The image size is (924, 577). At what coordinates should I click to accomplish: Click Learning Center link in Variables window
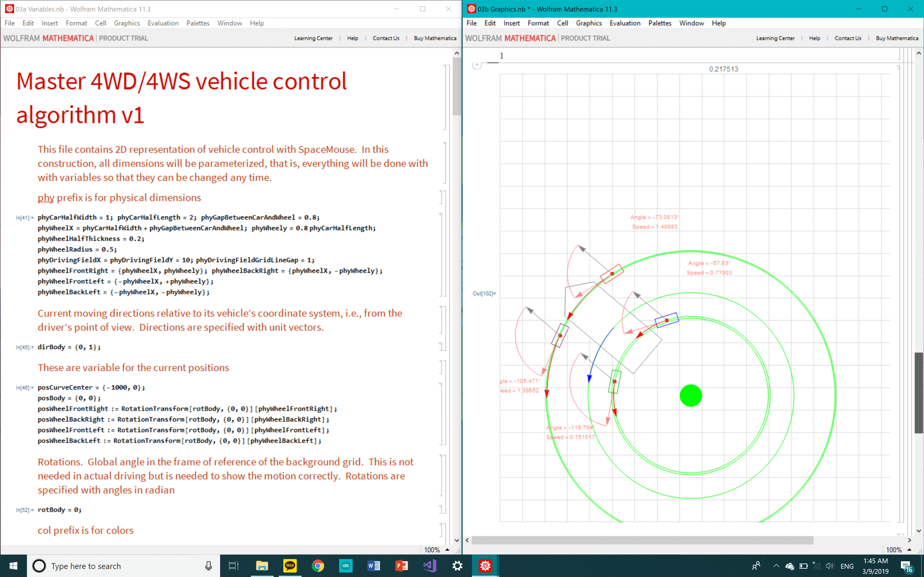[313, 38]
